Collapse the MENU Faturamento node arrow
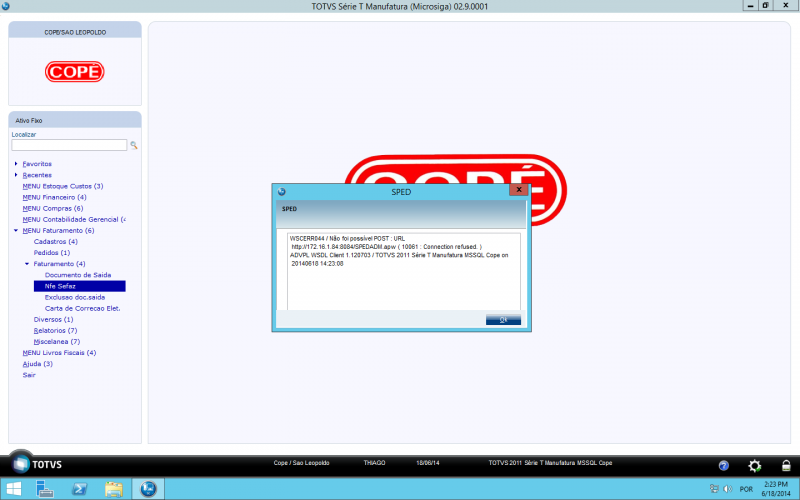800x500 pixels. coord(16,231)
